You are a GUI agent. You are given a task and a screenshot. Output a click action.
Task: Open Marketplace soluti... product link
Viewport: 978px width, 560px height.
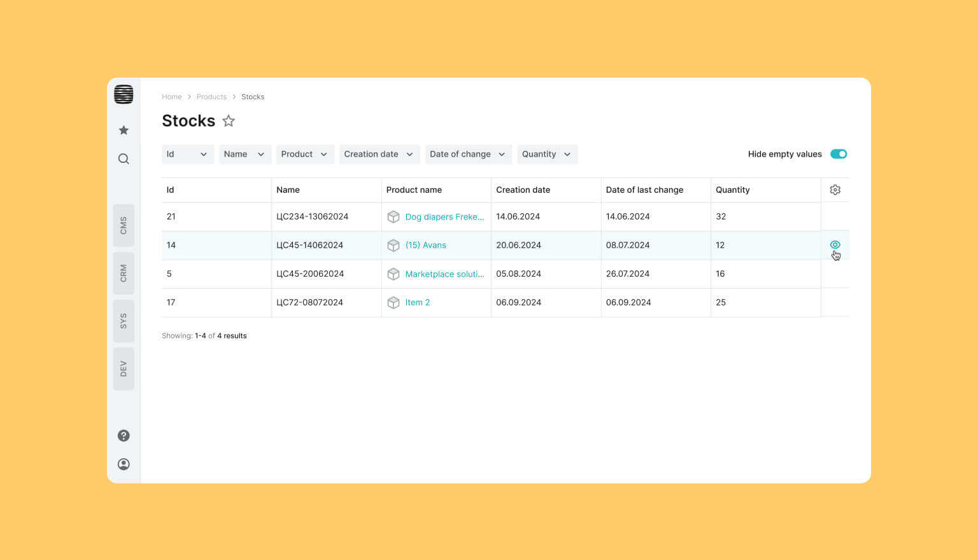click(x=444, y=274)
